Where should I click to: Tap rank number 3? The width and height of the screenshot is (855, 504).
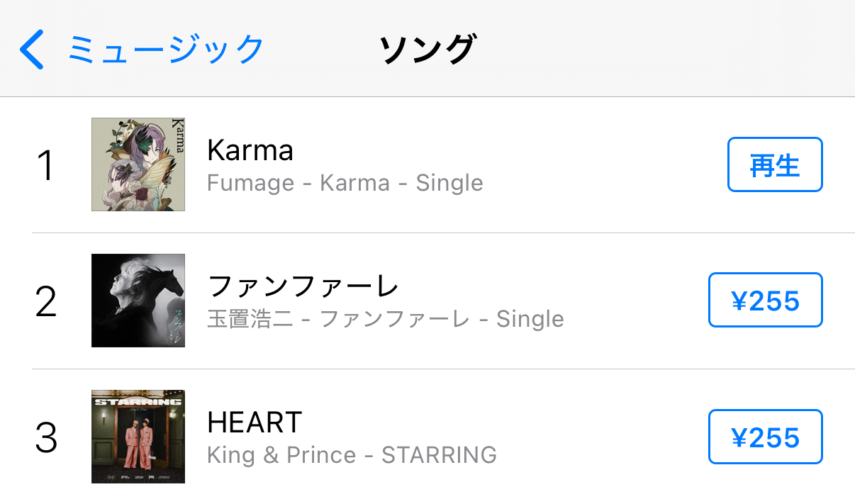[x=45, y=437]
